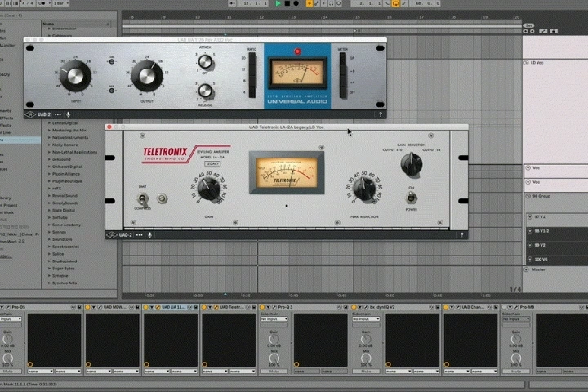Expand the Native Instruments folder in browser
Image resolution: width=588 pixels, height=392 pixels.
(49, 138)
